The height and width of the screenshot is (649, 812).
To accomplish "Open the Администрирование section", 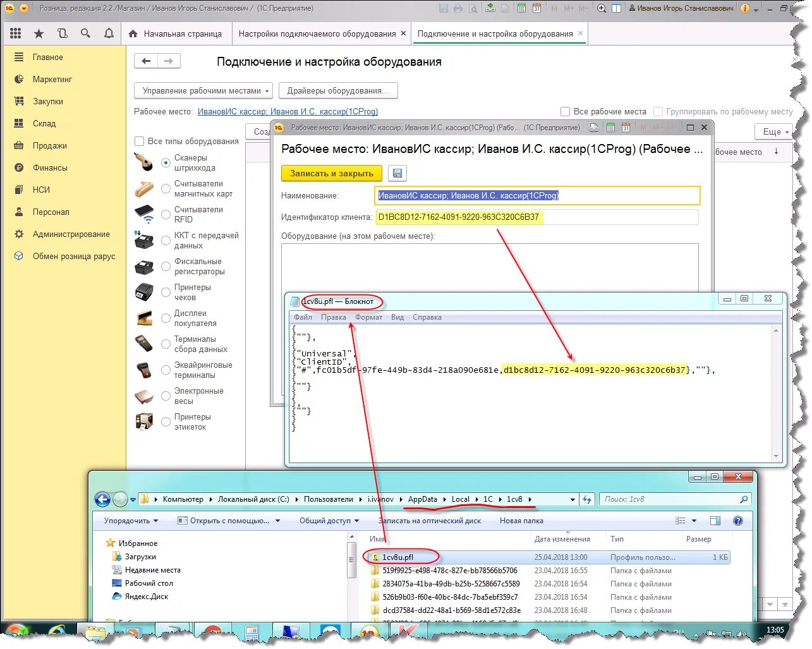I will (71, 234).
